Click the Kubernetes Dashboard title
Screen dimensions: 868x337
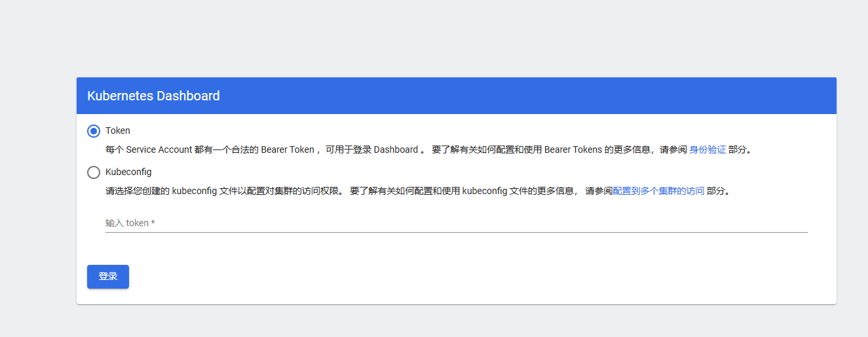coord(153,96)
